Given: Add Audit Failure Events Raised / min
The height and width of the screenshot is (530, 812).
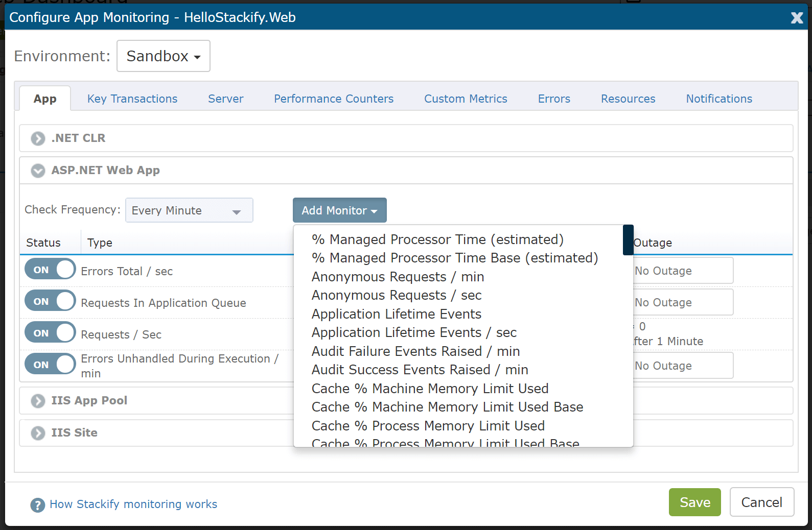Looking at the screenshot, I should [416, 351].
